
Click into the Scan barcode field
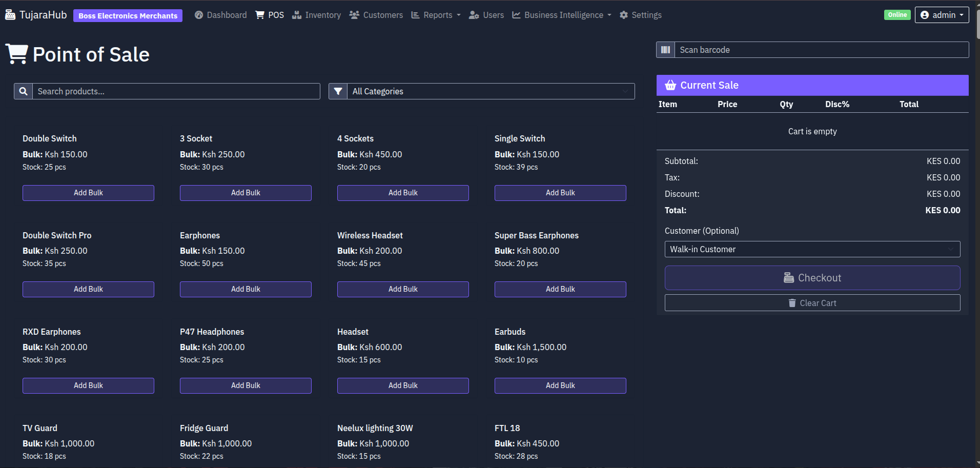(x=821, y=50)
